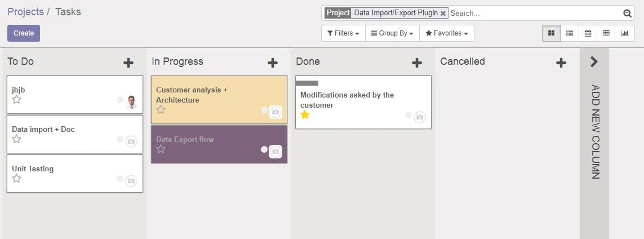Screen dimensions: 644x239
Task: Open the Graph view icon
Action: (625, 33)
